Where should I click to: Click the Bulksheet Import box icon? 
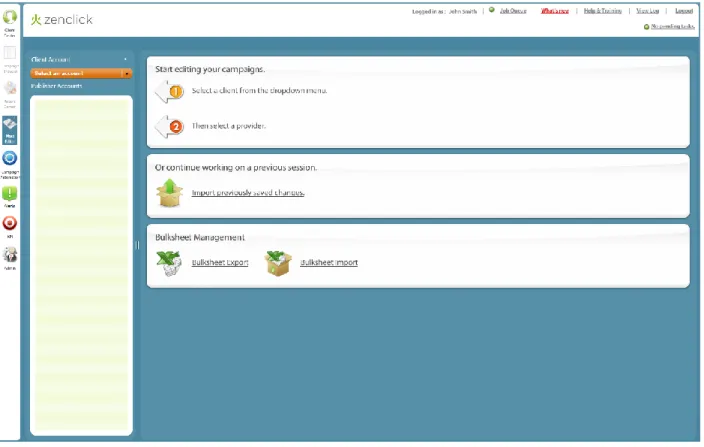[x=278, y=263]
